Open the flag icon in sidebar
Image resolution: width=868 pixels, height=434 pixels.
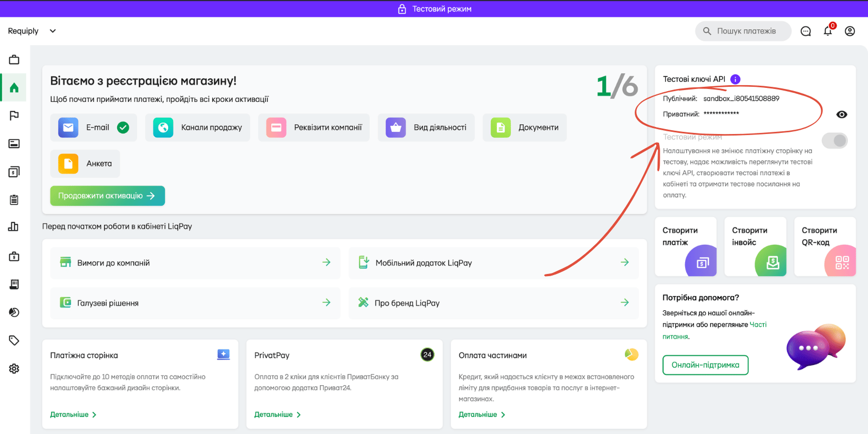coord(14,116)
